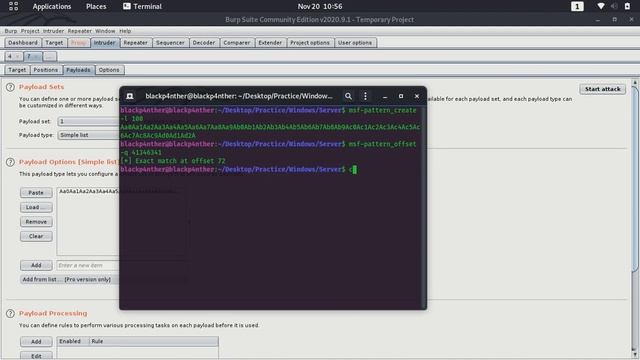Minimize the terminal window

385,96
